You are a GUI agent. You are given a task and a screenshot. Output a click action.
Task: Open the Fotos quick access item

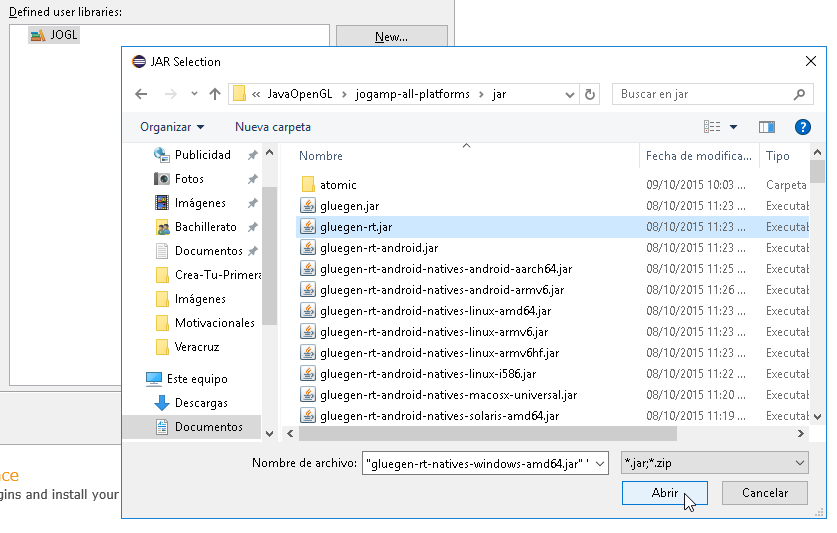(x=189, y=179)
